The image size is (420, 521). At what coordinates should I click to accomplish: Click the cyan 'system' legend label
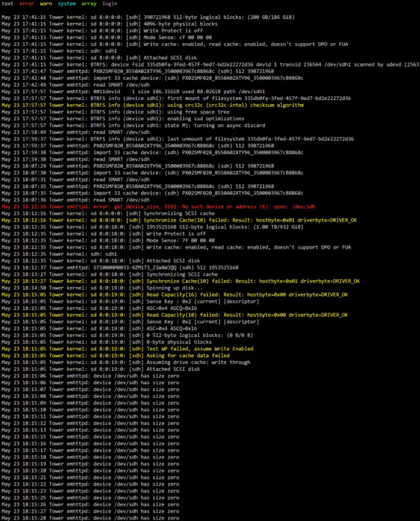pos(67,3)
